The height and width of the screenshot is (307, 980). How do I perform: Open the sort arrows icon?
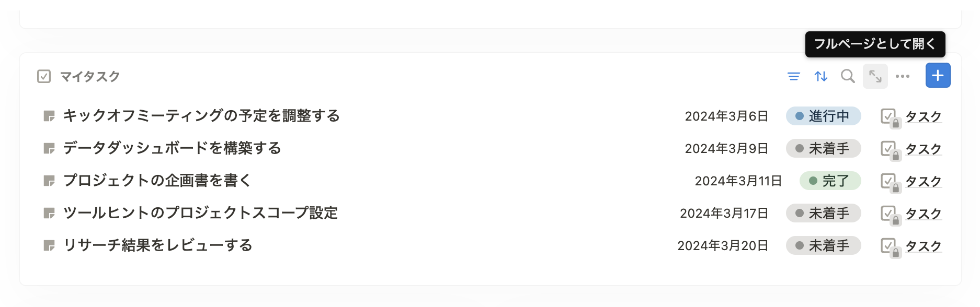point(821,76)
